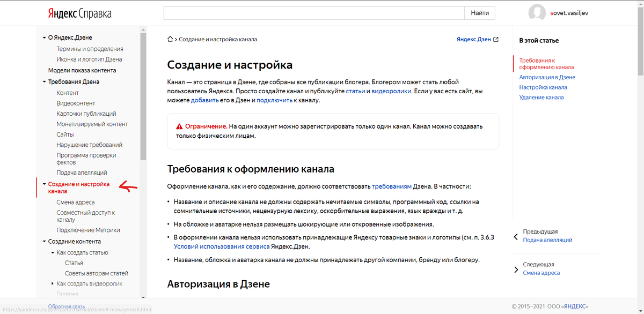Expand the Как создать видеоролик node
This screenshot has width=644, height=314.
pos(53,283)
